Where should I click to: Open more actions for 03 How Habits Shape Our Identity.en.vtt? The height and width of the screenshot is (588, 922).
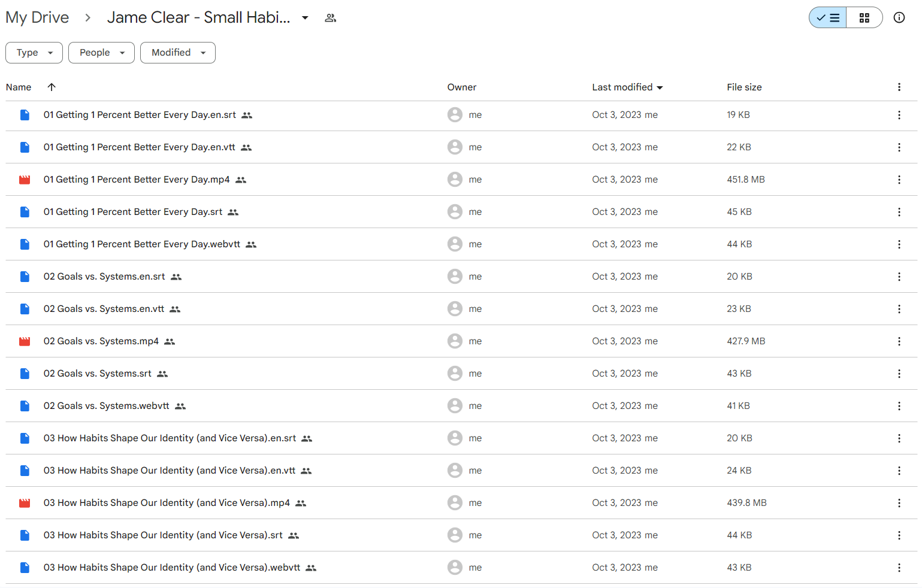point(899,471)
